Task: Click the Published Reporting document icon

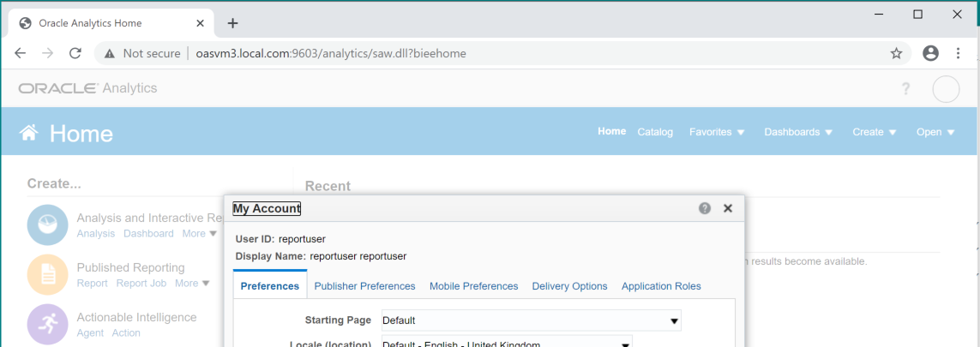Action: [47, 275]
